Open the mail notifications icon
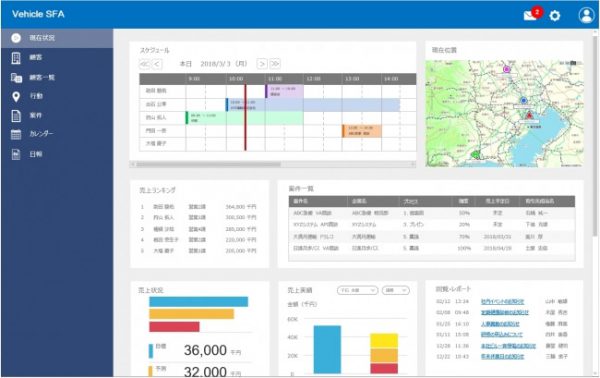 coord(531,15)
